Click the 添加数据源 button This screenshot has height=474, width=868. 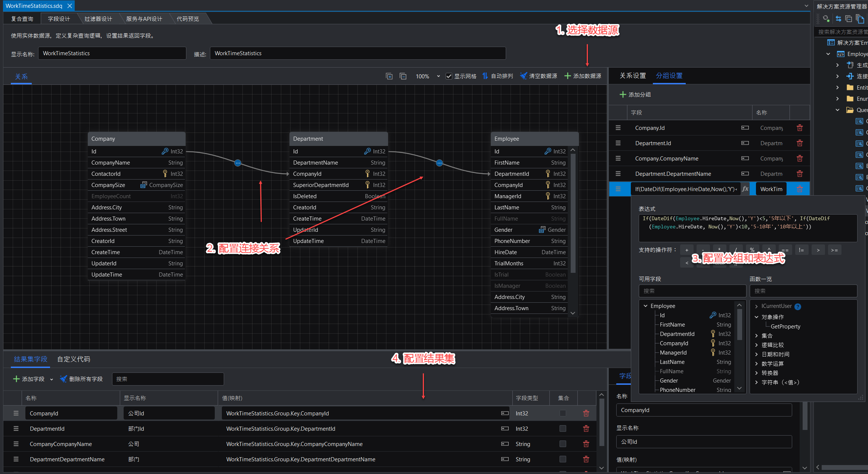pyautogui.click(x=583, y=76)
